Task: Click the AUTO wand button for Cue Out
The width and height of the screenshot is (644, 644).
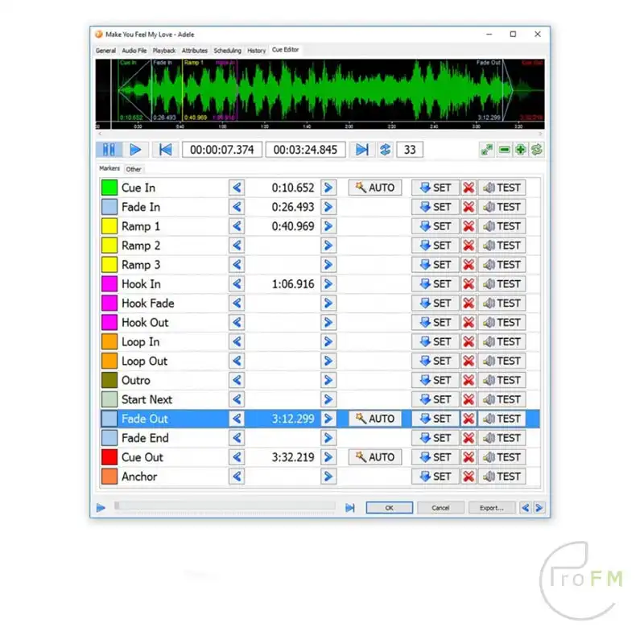Action: (x=375, y=457)
